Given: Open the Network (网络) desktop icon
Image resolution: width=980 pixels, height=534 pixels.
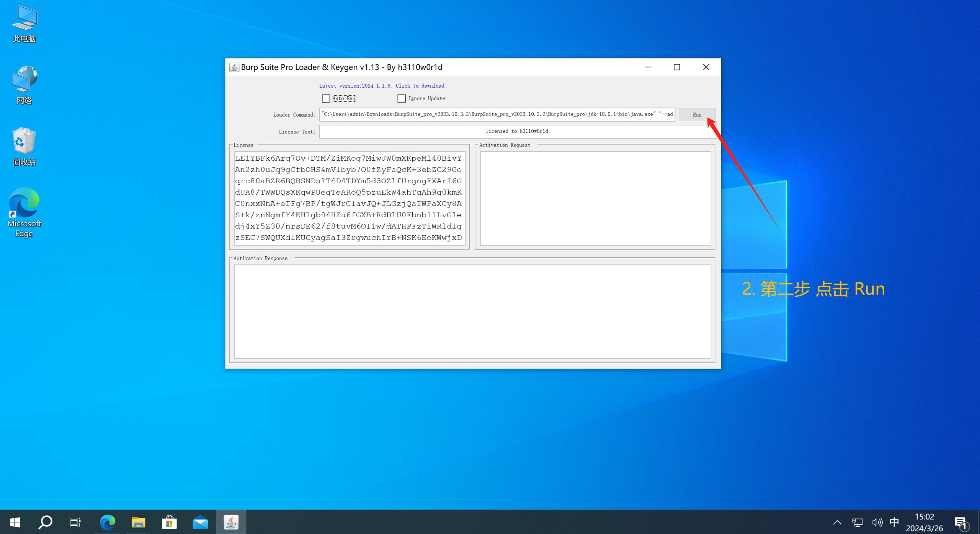Looking at the screenshot, I should 24,85.
